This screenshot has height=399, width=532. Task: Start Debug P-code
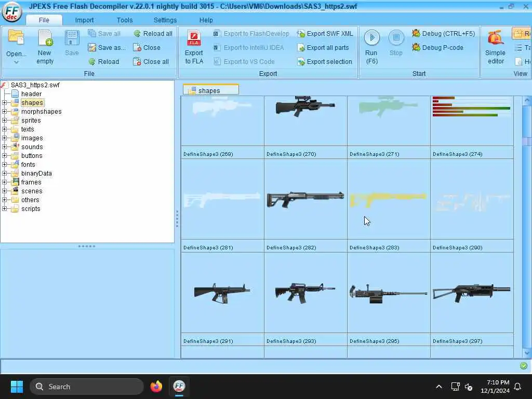pyautogui.click(x=437, y=47)
